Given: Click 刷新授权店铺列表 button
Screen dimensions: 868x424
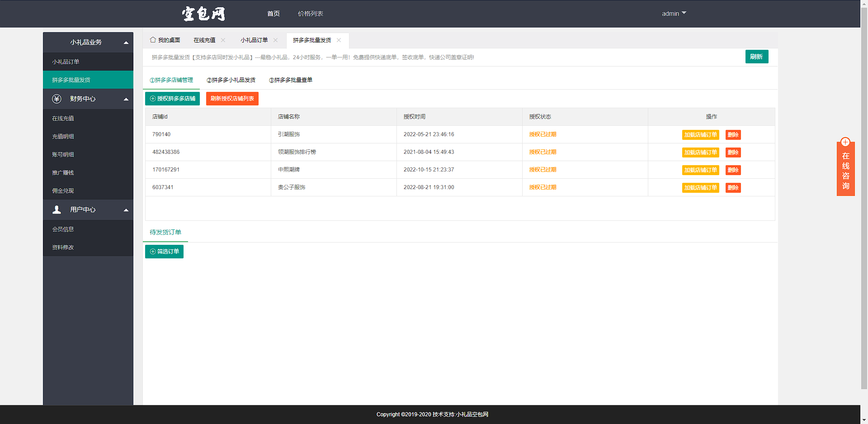Looking at the screenshot, I should [232, 99].
